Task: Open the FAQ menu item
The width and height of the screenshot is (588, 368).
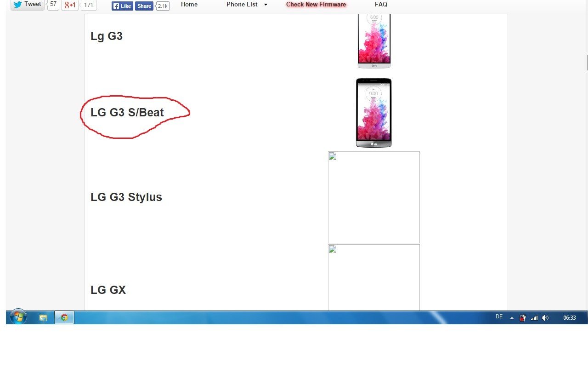Action: point(381,5)
